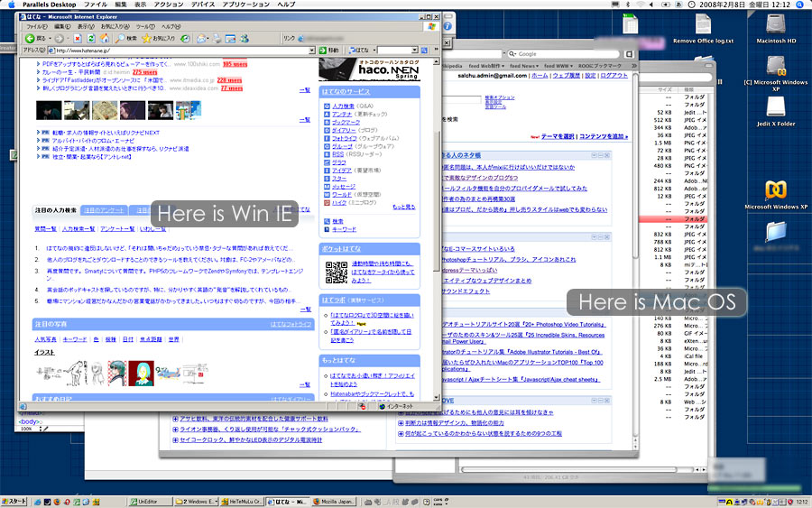Click the Hatena toolbar search icon
Screen dimensions: 812x508
pos(424,51)
